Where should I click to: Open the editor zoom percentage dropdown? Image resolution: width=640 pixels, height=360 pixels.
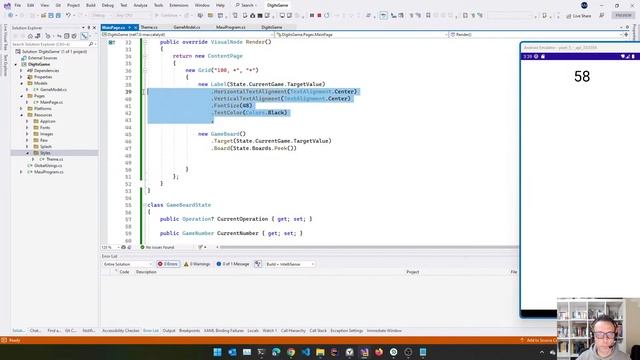(111, 247)
